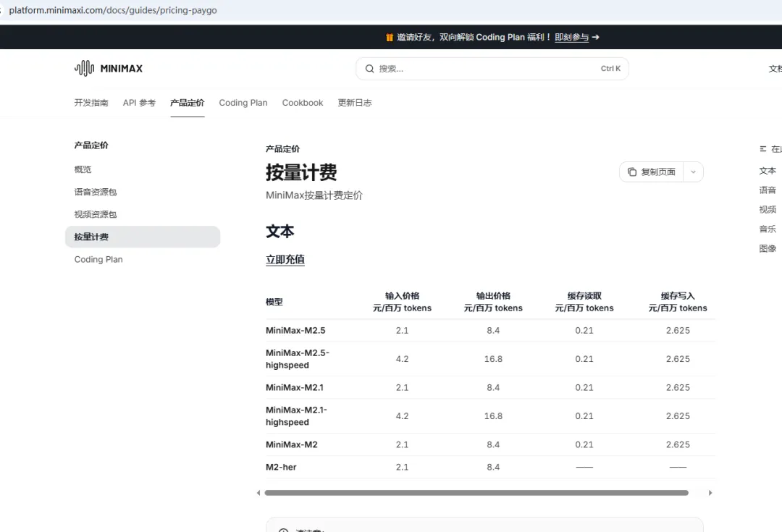
Task: Open 语音资源包 in the sidebar
Action: point(96,192)
